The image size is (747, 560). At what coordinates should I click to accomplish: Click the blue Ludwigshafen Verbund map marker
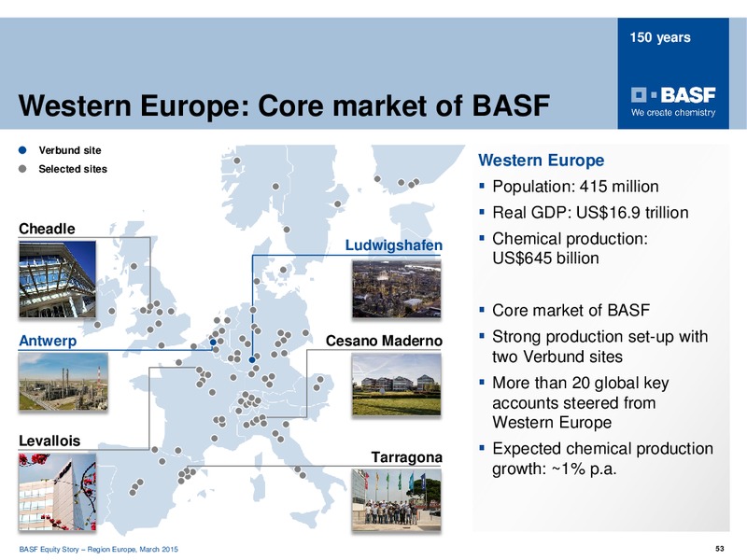tap(252, 360)
